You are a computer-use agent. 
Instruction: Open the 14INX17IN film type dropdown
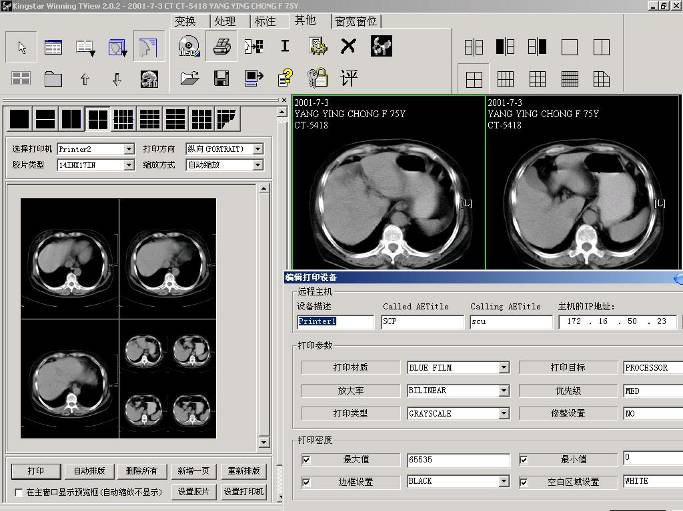(x=128, y=165)
